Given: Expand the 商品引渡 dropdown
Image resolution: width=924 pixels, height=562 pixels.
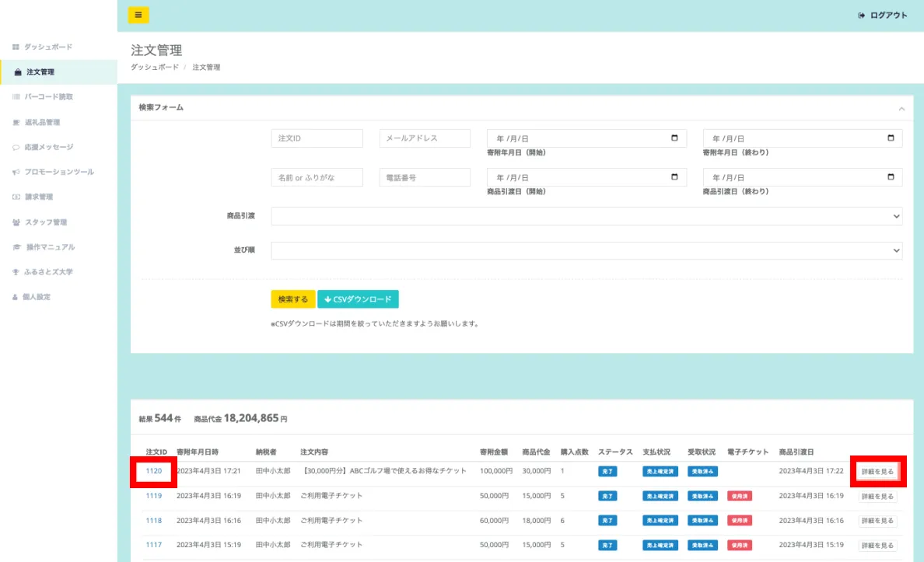Looking at the screenshot, I should click(x=586, y=216).
